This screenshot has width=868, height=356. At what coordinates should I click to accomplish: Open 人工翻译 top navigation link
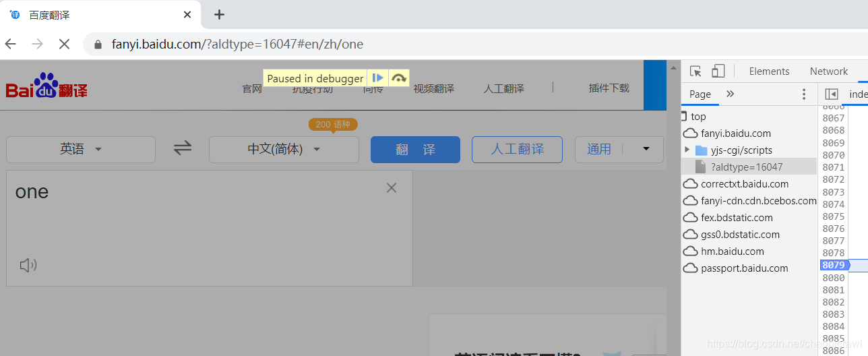[503, 88]
